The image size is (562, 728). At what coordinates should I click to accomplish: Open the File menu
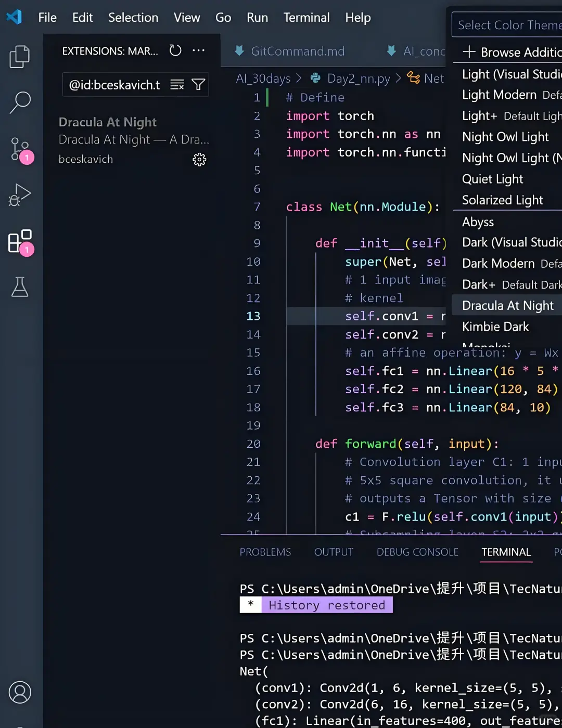tap(47, 17)
